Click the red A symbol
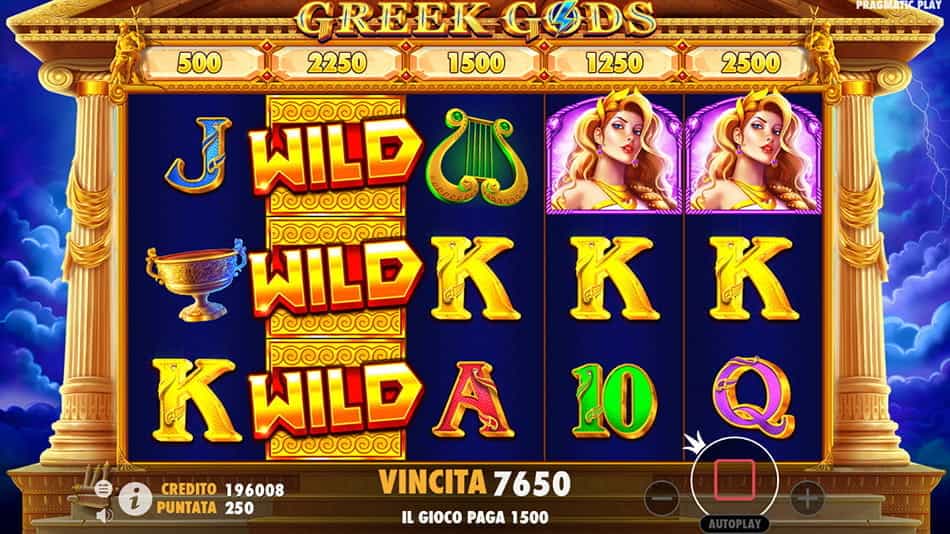Viewport: 950px width, 534px height. (474, 400)
